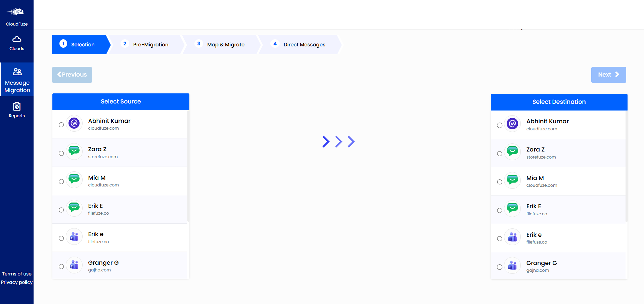
Task: Click Granger G name in Source list
Action: click(103, 263)
